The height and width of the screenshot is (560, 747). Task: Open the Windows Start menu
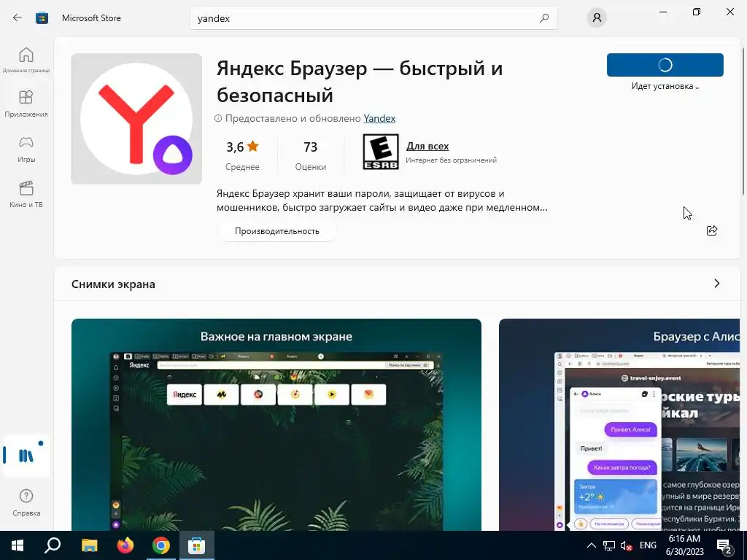[x=18, y=545]
